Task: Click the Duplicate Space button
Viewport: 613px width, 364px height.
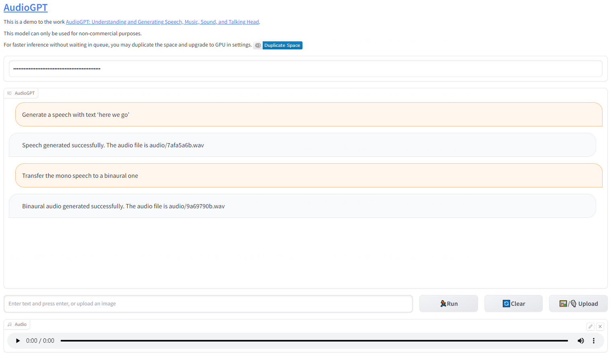Action: pos(282,45)
